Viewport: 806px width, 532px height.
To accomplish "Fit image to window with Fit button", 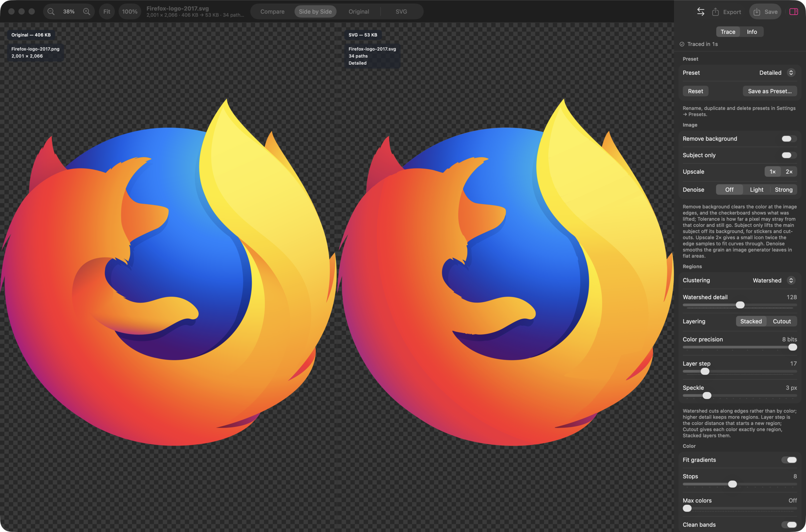I will pyautogui.click(x=107, y=11).
